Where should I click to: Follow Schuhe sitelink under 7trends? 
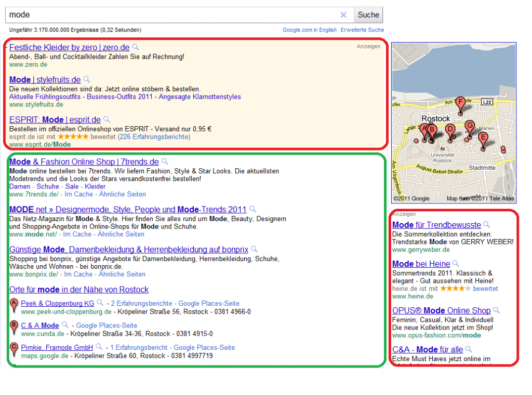[48, 186]
